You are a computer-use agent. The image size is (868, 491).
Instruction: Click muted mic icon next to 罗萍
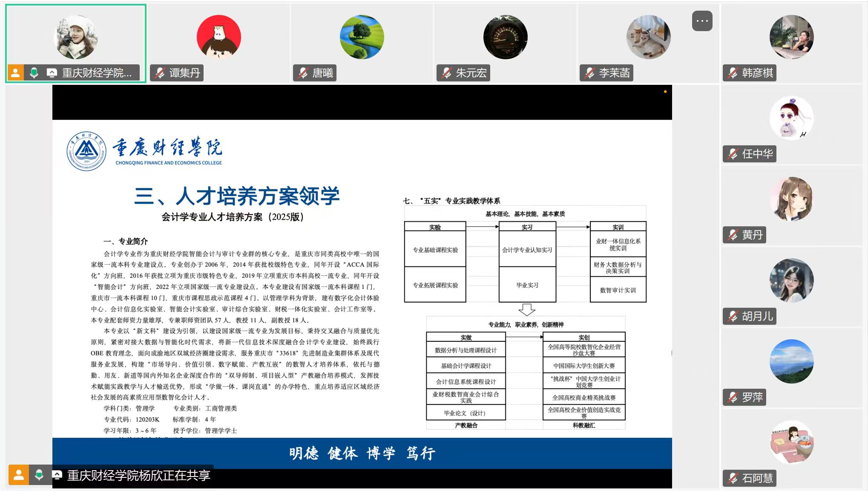[733, 397]
